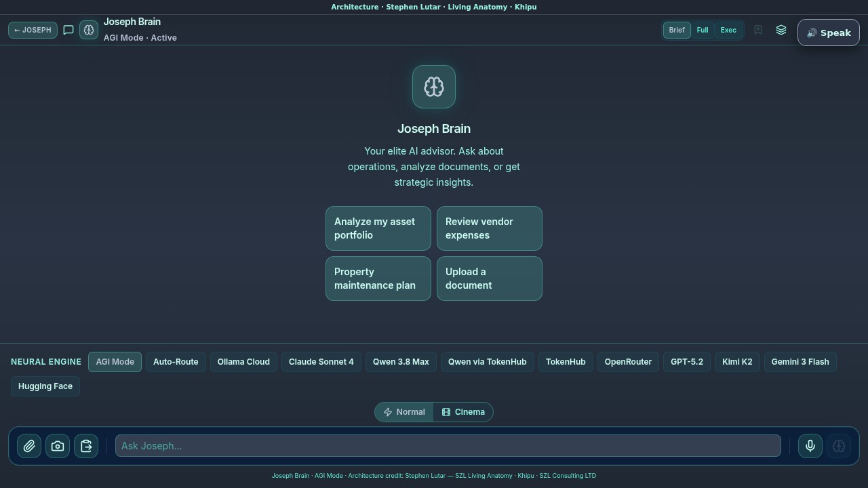This screenshot has width=868, height=488.
Task: Select Exec response mode
Action: pyautogui.click(x=728, y=30)
